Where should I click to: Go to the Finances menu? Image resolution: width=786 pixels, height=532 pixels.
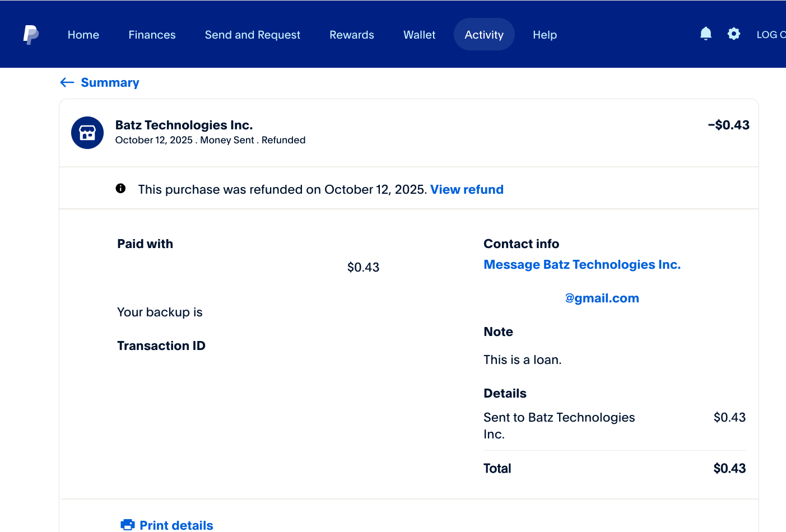[152, 35]
